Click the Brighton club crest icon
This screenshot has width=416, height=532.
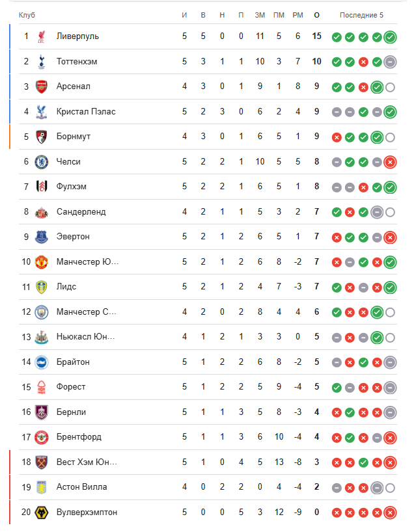(x=42, y=362)
